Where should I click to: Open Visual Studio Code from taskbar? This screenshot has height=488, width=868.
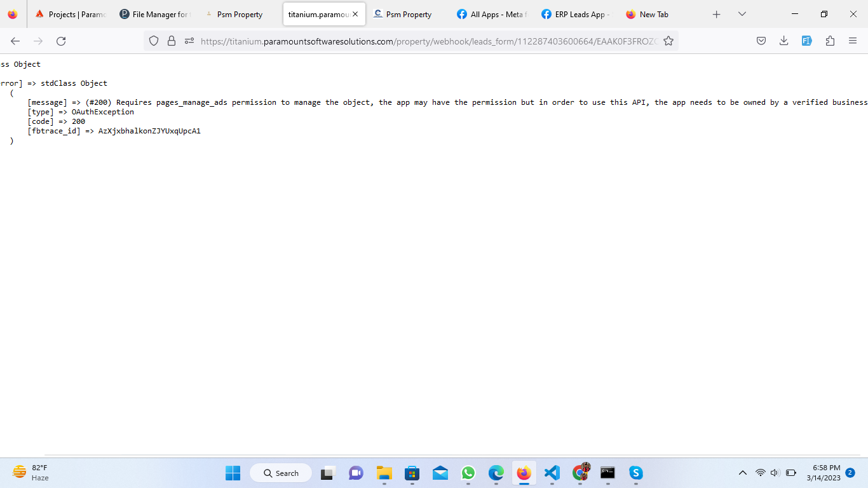pyautogui.click(x=552, y=473)
